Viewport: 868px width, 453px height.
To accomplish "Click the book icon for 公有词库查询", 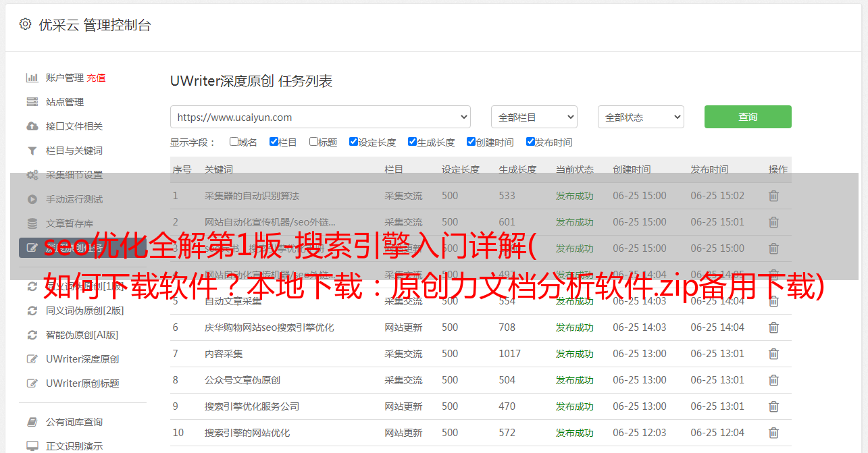I will click(32, 422).
